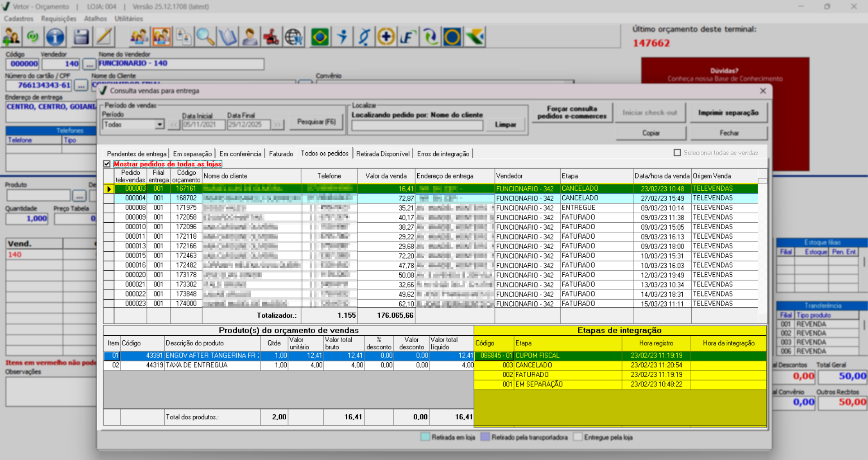Click the previous period arrows button
This screenshot has height=460, width=868.
coord(174,125)
